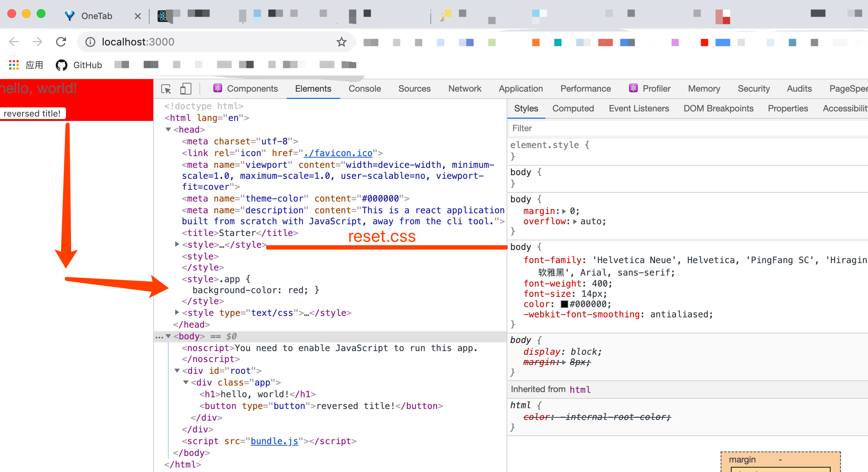Open DOM Breakpoints sidebar tab
Screen dimensions: 868x472
(x=718, y=108)
